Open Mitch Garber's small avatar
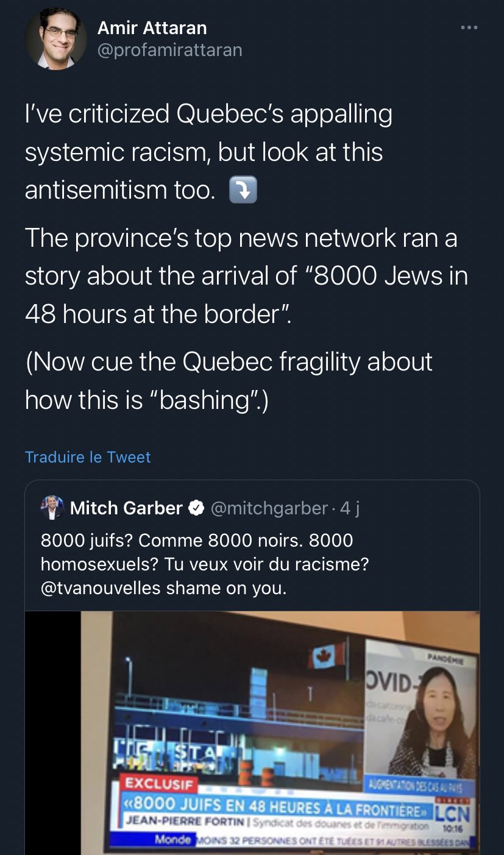The width and height of the screenshot is (504, 855). [x=52, y=508]
